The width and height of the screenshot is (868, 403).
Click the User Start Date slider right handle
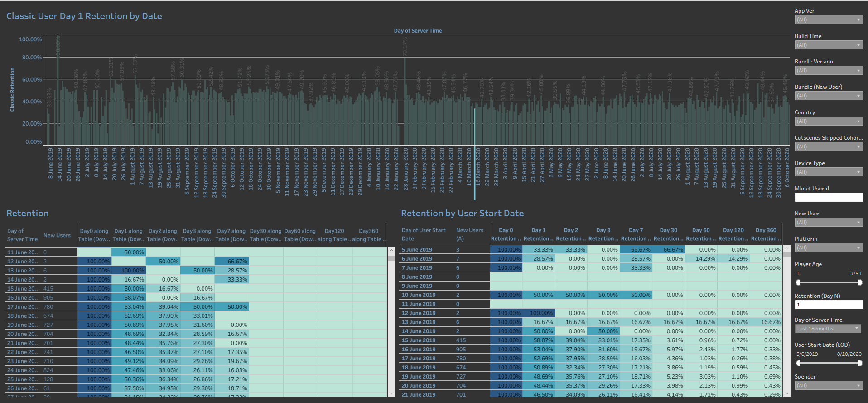(860, 363)
